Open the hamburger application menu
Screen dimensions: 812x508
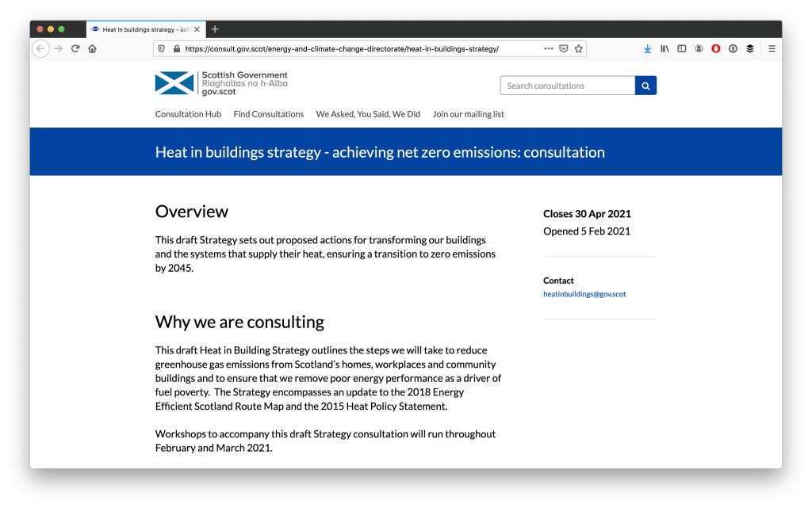pyautogui.click(x=772, y=48)
